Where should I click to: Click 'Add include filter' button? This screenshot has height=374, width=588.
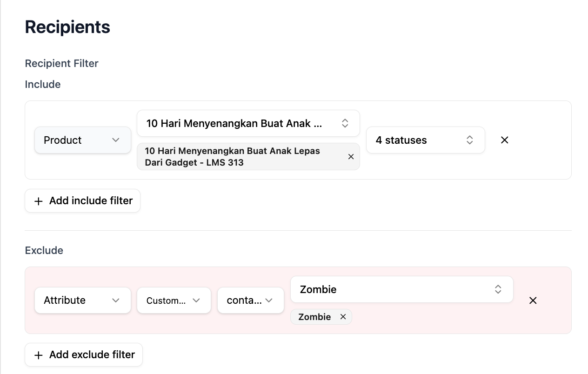tap(83, 200)
